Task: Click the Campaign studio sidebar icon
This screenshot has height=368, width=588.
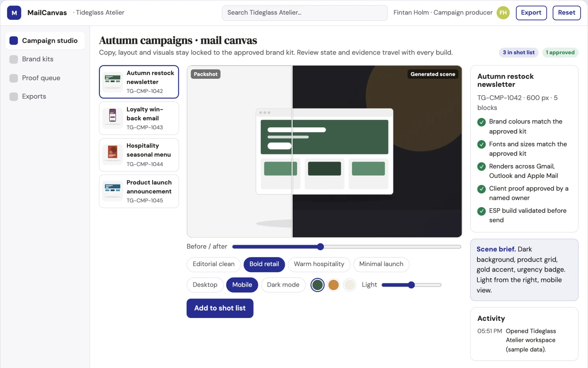Action: click(x=14, y=40)
